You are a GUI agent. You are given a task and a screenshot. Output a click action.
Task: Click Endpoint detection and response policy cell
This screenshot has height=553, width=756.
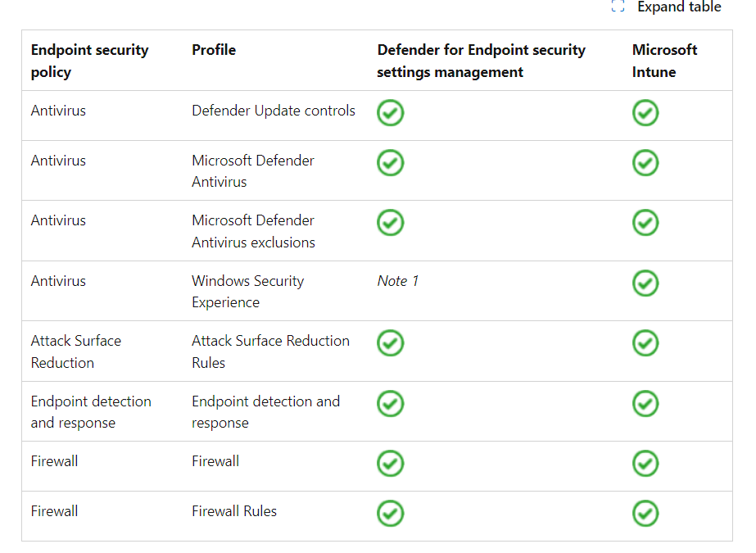(x=91, y=412)
